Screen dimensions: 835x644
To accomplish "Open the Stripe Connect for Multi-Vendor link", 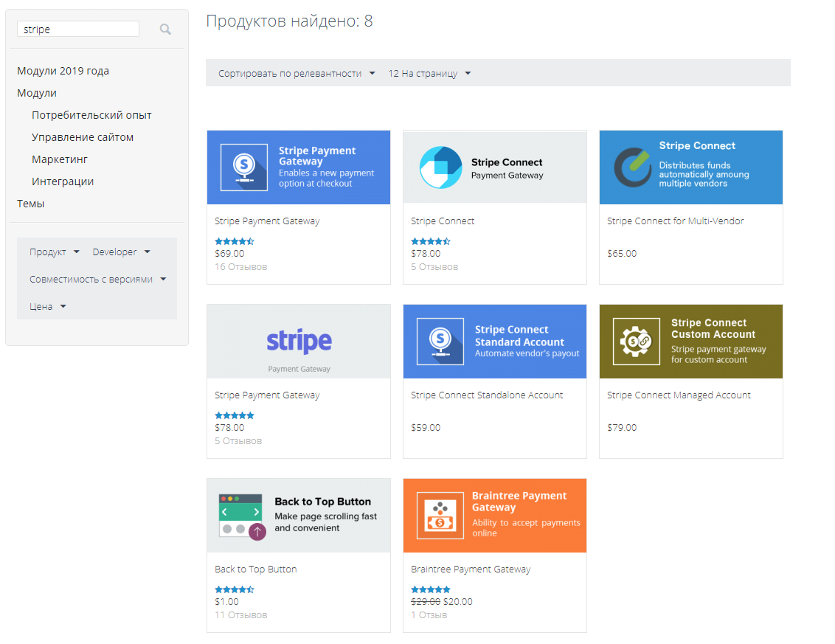I will pyautogui.click(x=675, y=221).
